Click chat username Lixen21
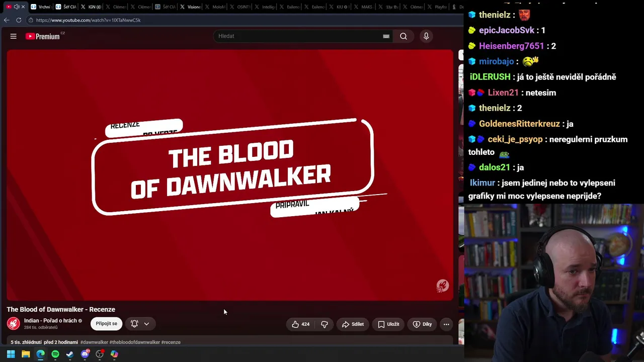 tap(503, 93)
